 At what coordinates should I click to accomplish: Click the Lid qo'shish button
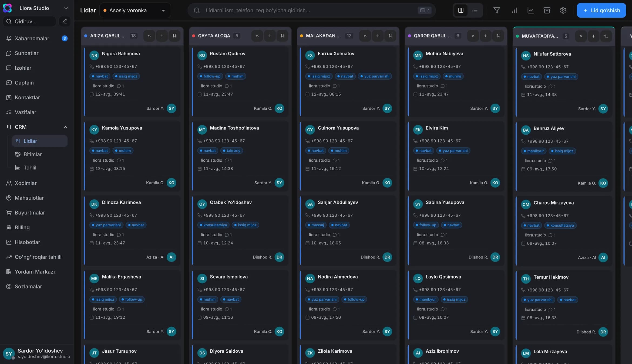tap(601, 10)
